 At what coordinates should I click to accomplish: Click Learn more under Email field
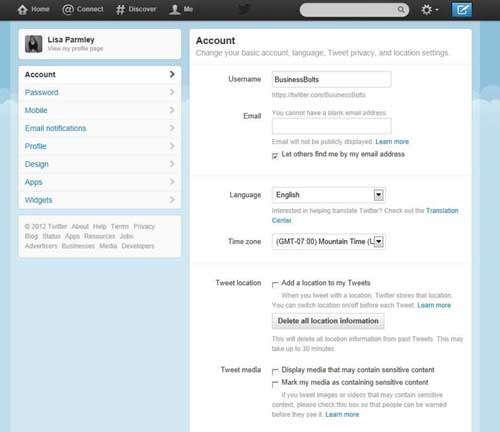coord(392,142)
